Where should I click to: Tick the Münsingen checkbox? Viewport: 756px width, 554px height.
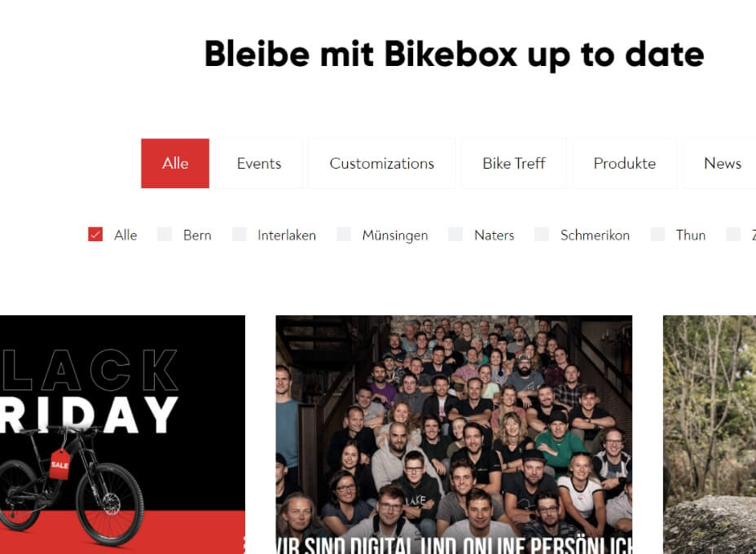344,235
